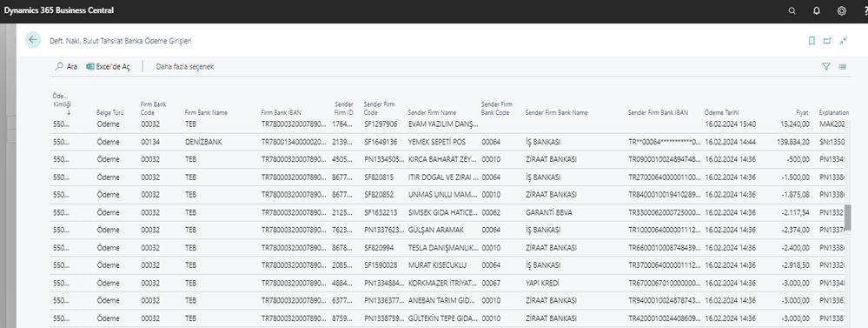
Task: Click the ANEBAN TARIM GID... cell
Action: point(441,301)
